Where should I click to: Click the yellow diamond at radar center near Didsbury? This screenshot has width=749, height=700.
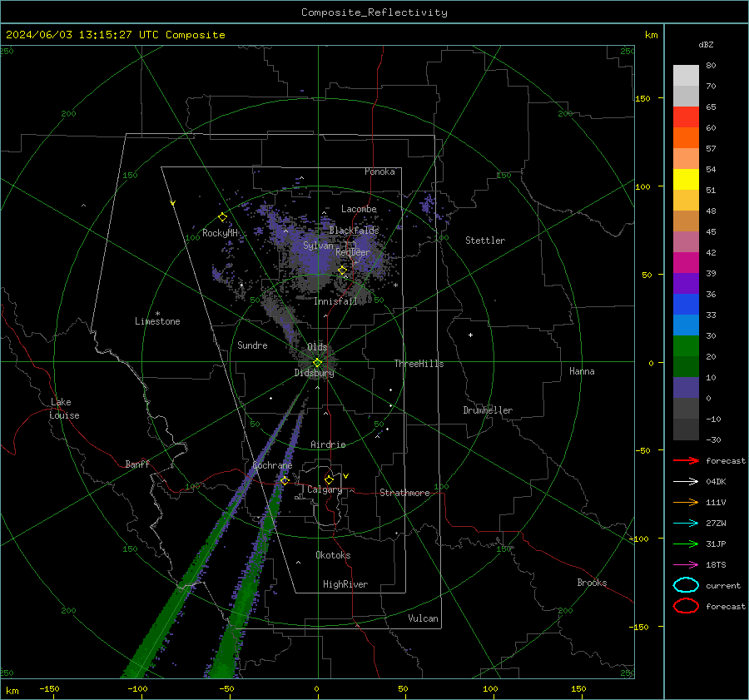pyautogui.click(x=317, y=363)
